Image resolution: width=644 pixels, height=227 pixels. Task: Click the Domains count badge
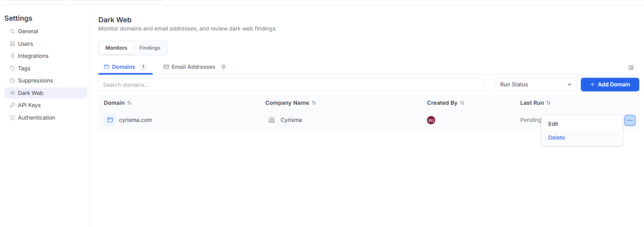click(143, 67)
